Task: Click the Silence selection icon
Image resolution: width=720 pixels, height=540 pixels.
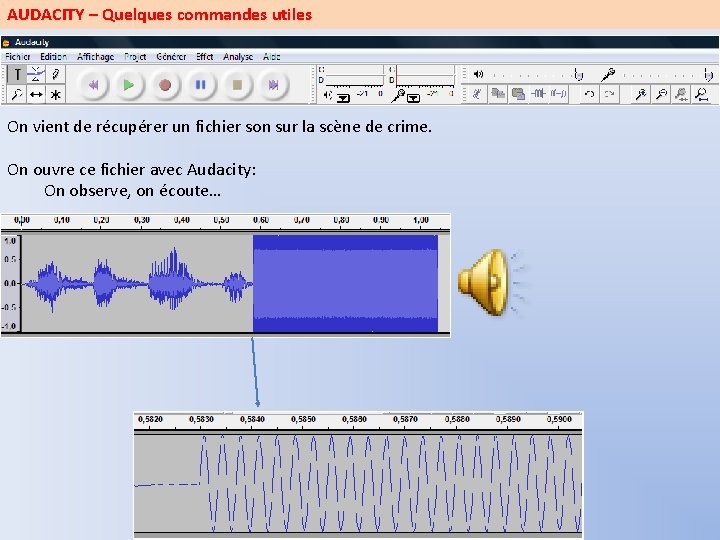Action: click(558, 94)
